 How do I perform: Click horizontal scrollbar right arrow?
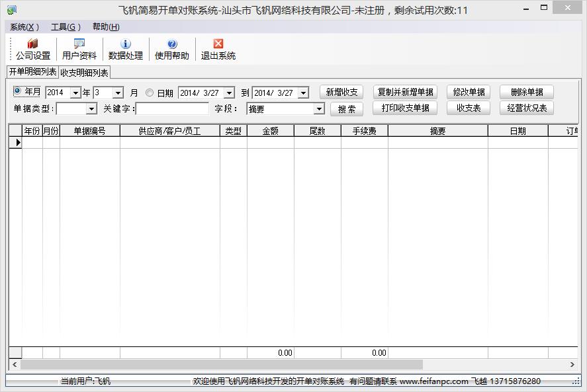pos(572,365)
